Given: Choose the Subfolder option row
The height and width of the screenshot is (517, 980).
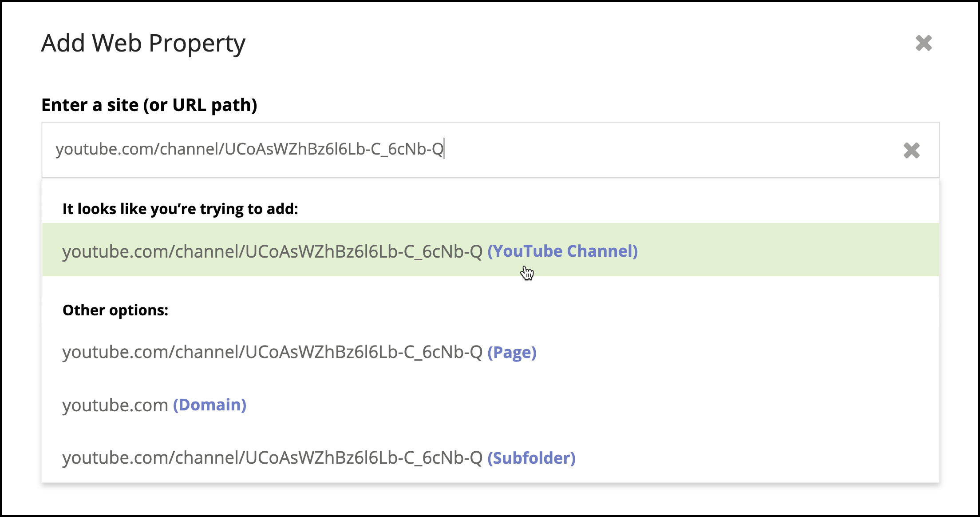Looking at the screenshot, I should click(x=490, y=457).
